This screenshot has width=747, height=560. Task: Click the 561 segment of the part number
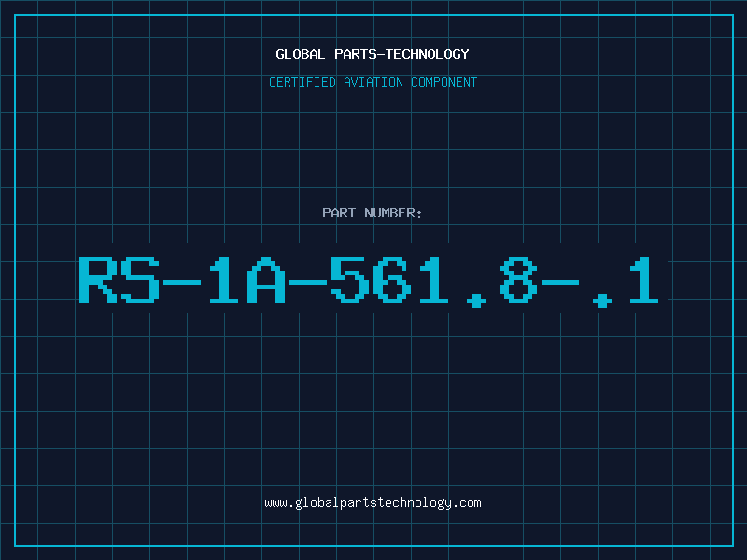tap(389, 280)
